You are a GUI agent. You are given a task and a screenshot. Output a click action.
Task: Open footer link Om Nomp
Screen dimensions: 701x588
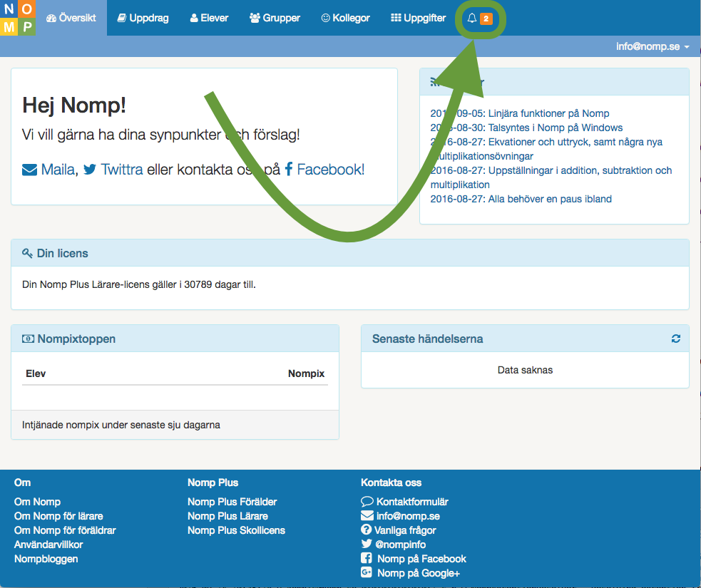37,502
